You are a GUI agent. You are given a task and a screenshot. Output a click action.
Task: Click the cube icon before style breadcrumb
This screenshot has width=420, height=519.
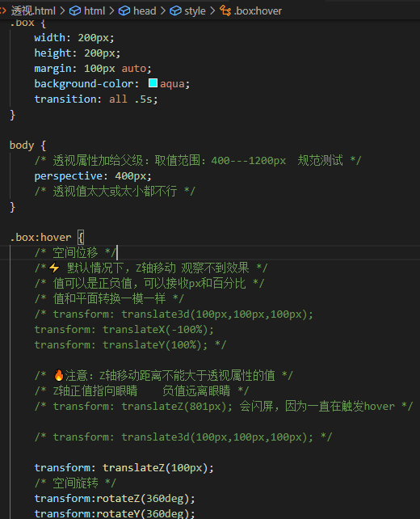point(175,11)
